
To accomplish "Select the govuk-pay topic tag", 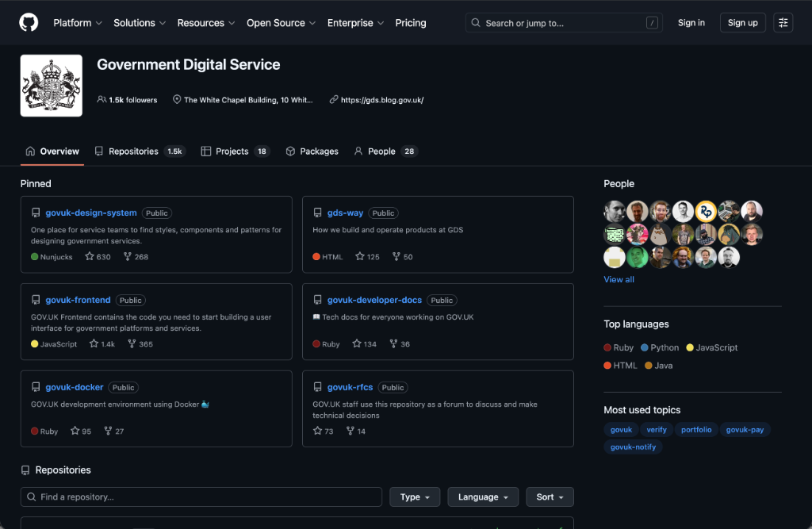I will (x=745, y=430).
